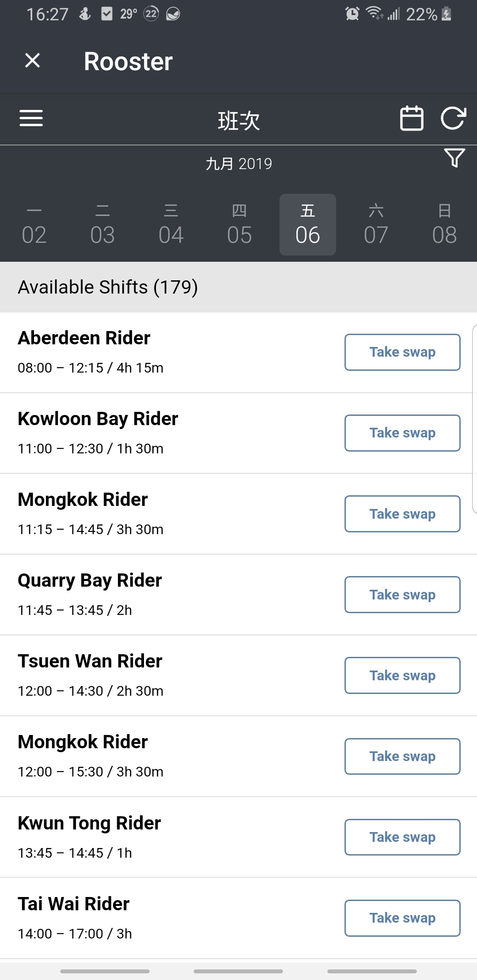Choose Sunday 08 in the week strip
This screenshot has height=980, width=477.
click(444, 225)
